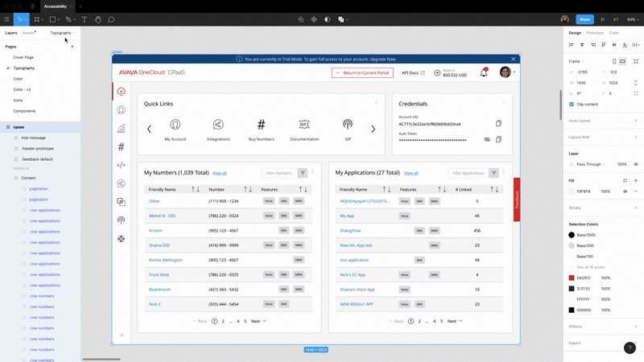Select the trial-message layer
The image size is (644, 362).
pos(33,138)
